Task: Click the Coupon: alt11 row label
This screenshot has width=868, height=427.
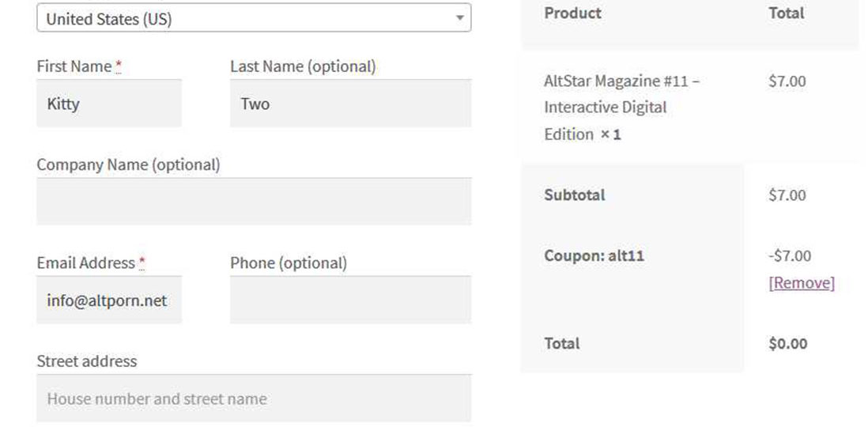Action: tap(594, 256)
